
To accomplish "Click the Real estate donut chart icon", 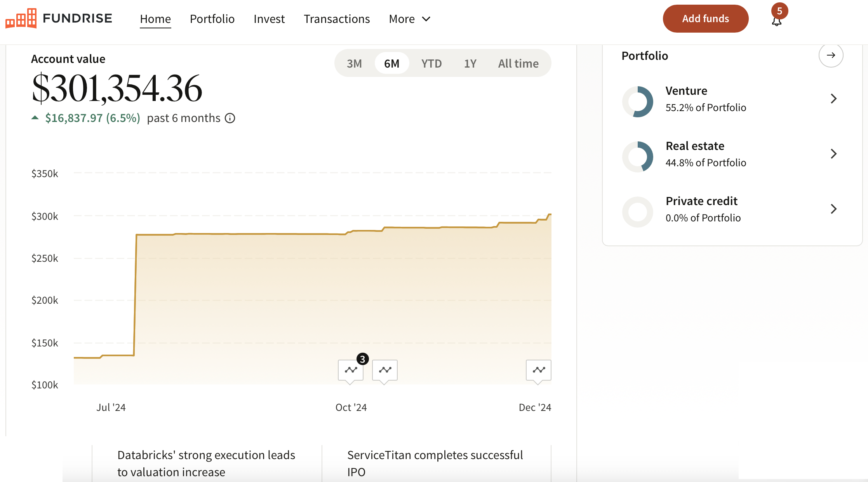I will (x=638, y=157).
